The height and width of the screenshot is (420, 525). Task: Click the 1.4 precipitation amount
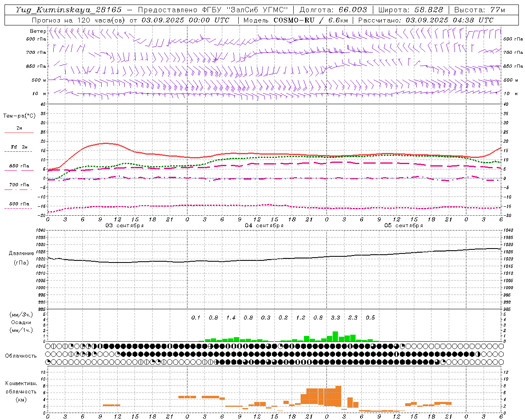[x=231, y=318]
